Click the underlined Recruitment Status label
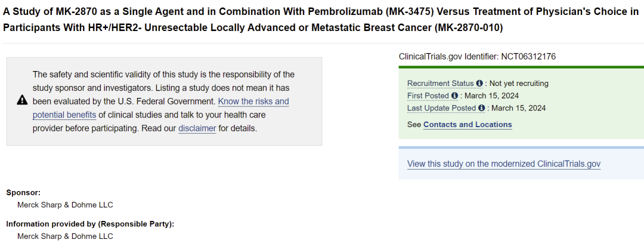 click(x=441, y=84)
